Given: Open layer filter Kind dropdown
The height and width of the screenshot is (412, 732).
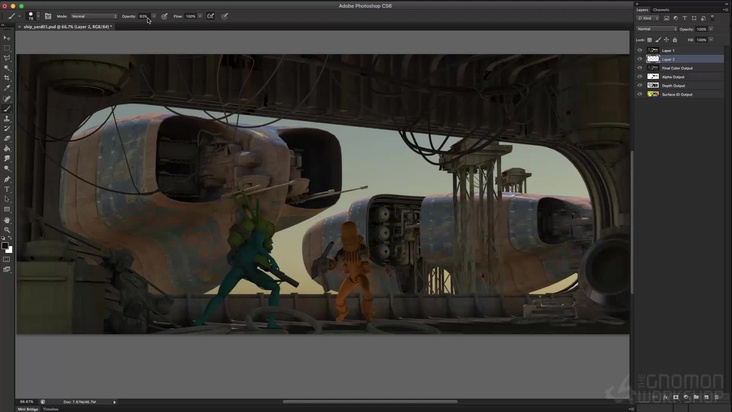Looking at the screenshot, I should pyautogui.click(x=648, y=18).
